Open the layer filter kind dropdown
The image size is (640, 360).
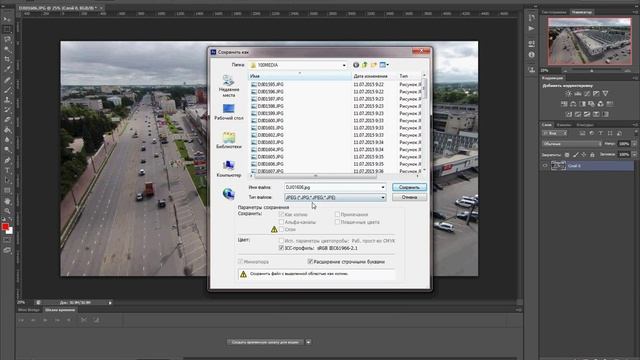pos(554,133)
